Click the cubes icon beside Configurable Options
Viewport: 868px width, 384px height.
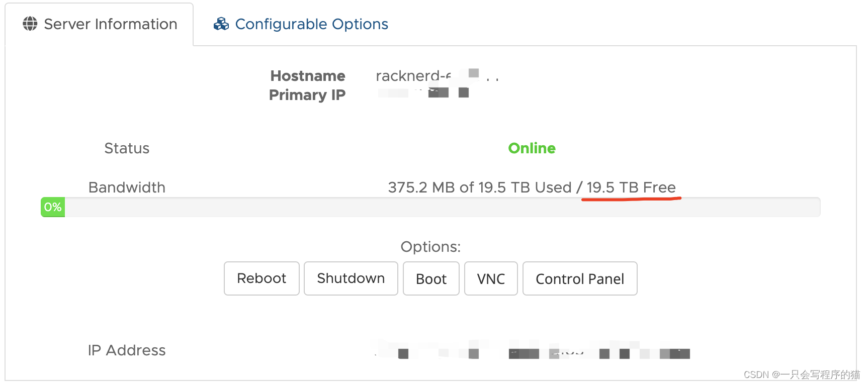pos(221,24)
